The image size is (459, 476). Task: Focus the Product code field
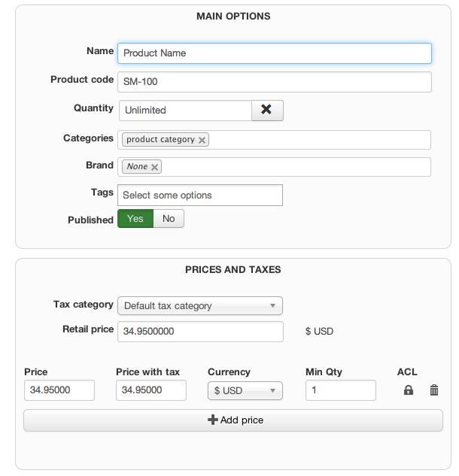pyautogui.click(x=275, y=81)
